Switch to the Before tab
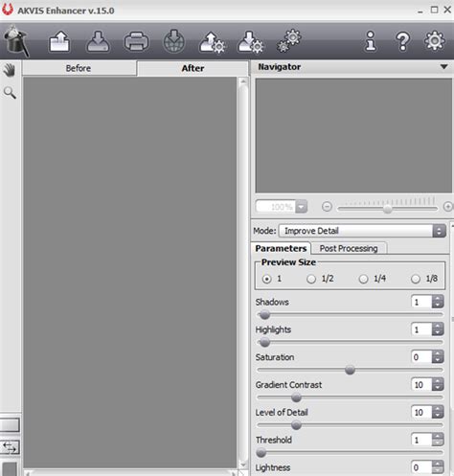This screenshot has width=454, height=476. [79, 68]
